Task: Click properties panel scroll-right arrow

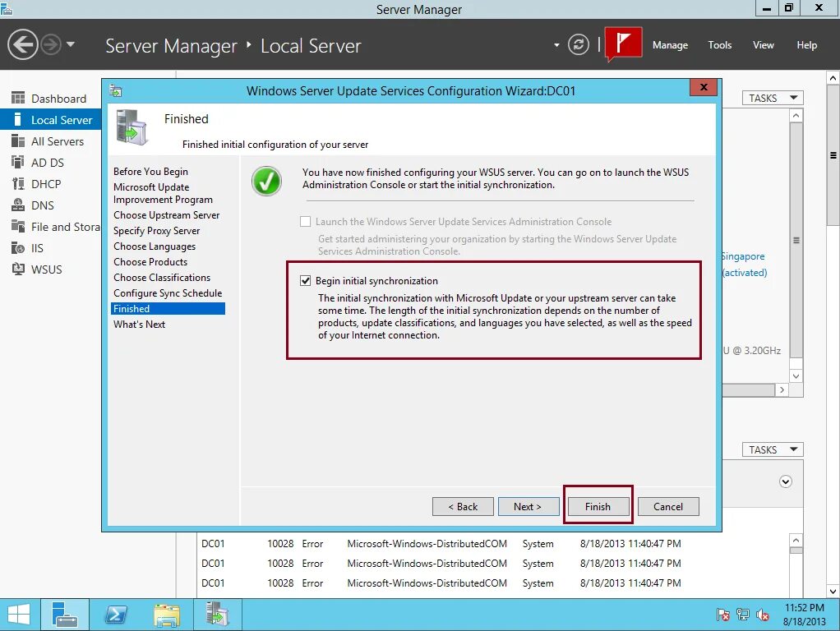Action: click(782, 390)
